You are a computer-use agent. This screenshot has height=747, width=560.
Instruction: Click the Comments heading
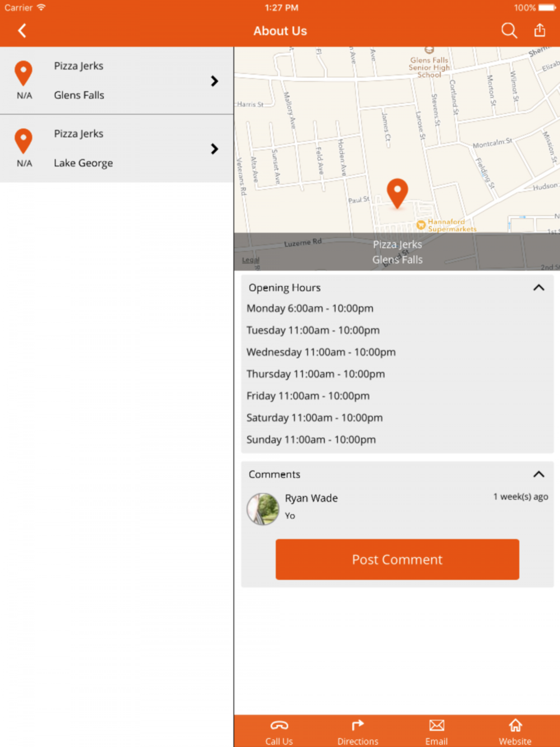274,474
